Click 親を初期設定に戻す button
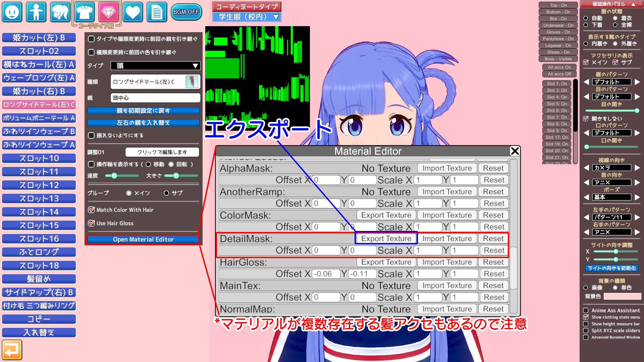The height and width of the screenshot is (362, 644). click(x=143, y=111)
